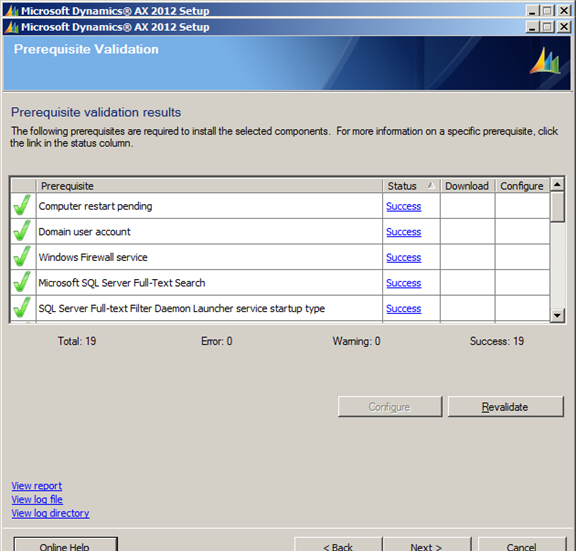
Task: Click the front window title bar Dynamics icon
Action: (12, 27)
